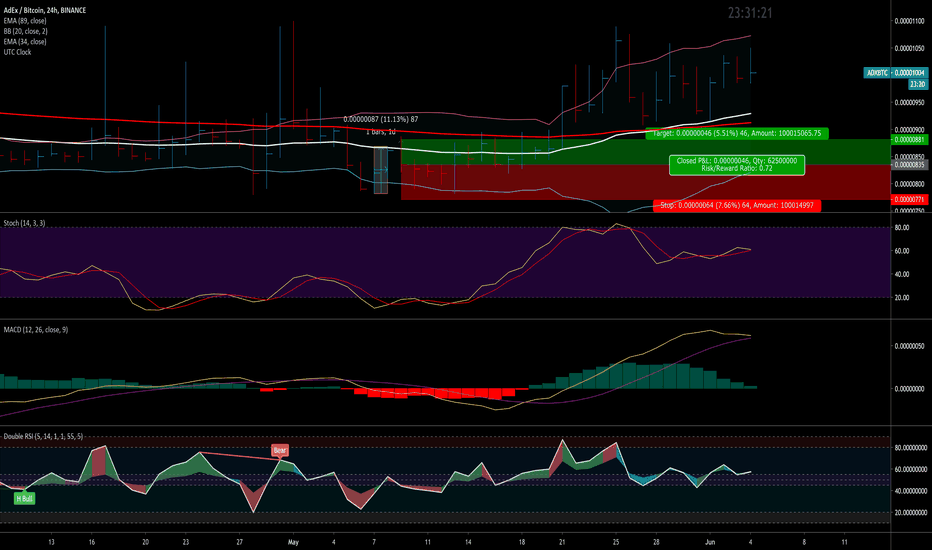
Task: Click the red Bear divergence label
Action: (x=280, y=450)
